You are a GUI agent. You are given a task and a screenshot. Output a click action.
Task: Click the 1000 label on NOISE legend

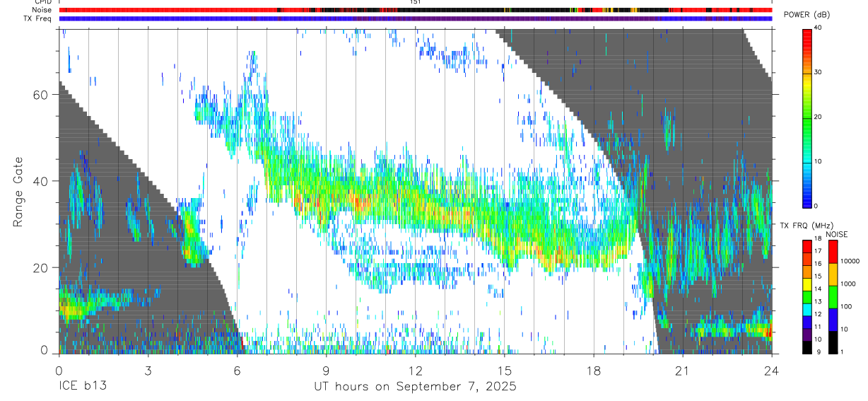pyautogui.click(x=848, y=284)
